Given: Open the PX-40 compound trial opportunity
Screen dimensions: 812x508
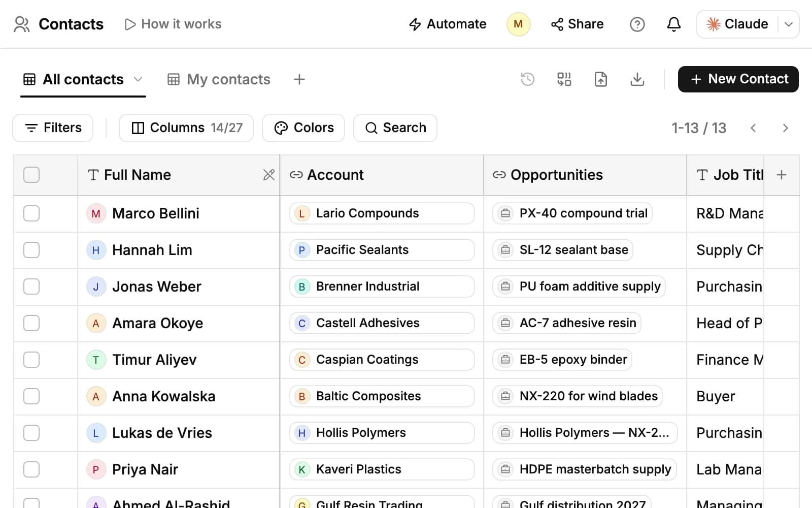Looking at the screenshot, I should coord(572,213).
